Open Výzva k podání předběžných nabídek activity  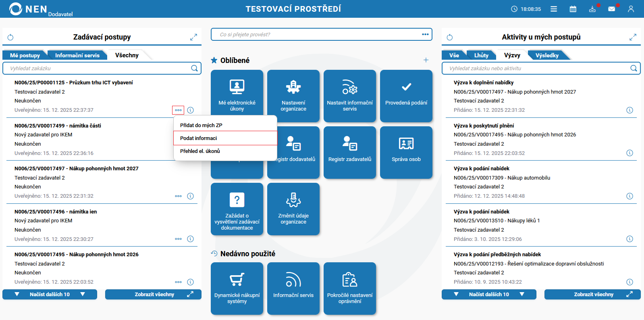click(x=497, y=254)
